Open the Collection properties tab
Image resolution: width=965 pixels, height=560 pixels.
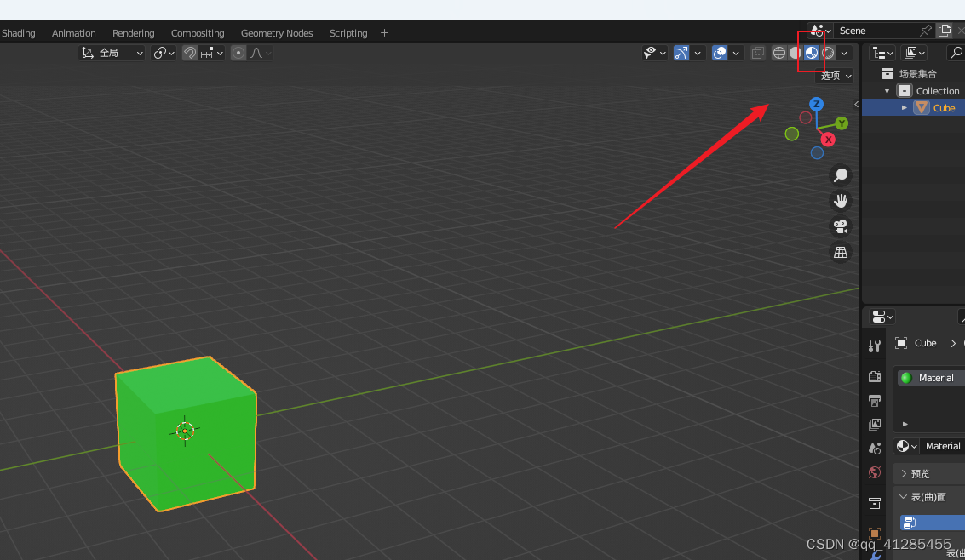[875, 504]
